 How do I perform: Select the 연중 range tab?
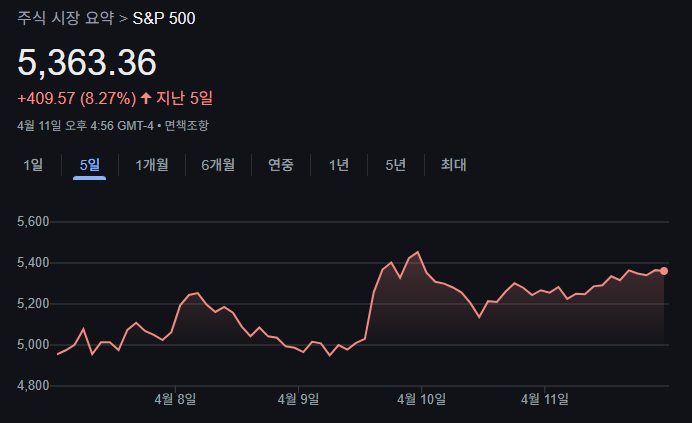tap(281, 165)
